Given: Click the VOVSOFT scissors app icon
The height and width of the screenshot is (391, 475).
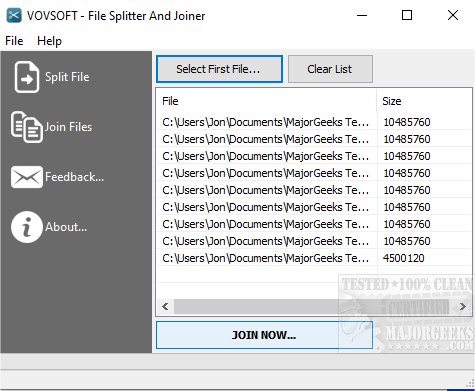Looking at the screenshot, I should point(14,15).
